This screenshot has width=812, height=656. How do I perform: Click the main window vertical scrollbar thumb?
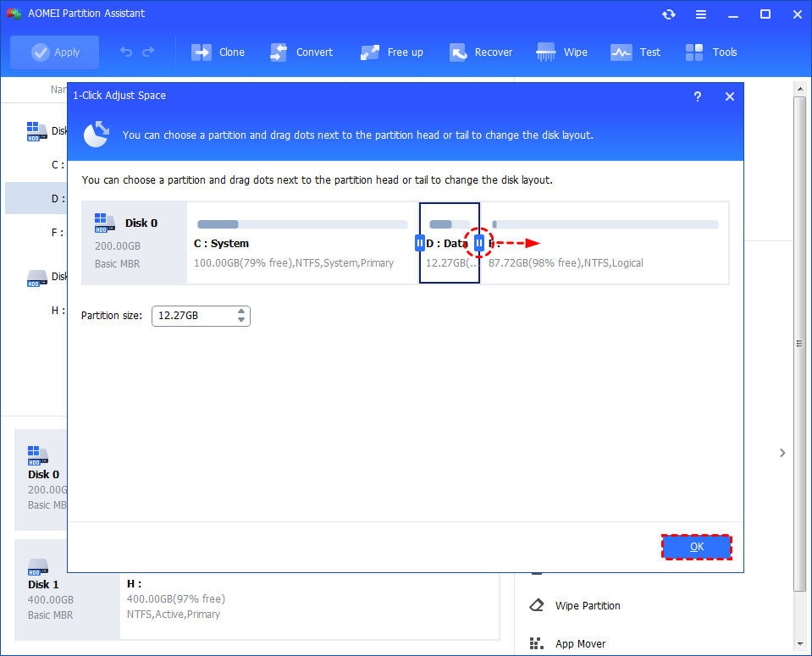click(x=800, y=344)
